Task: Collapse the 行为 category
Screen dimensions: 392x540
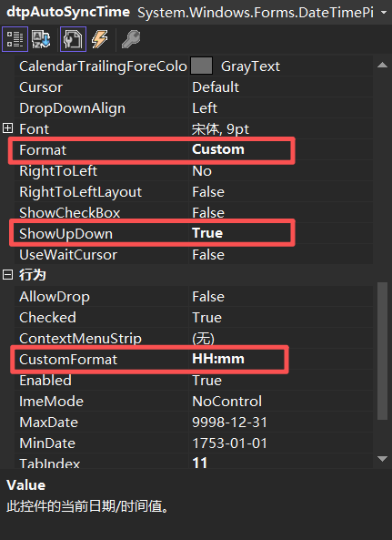Action: (7, 275)
